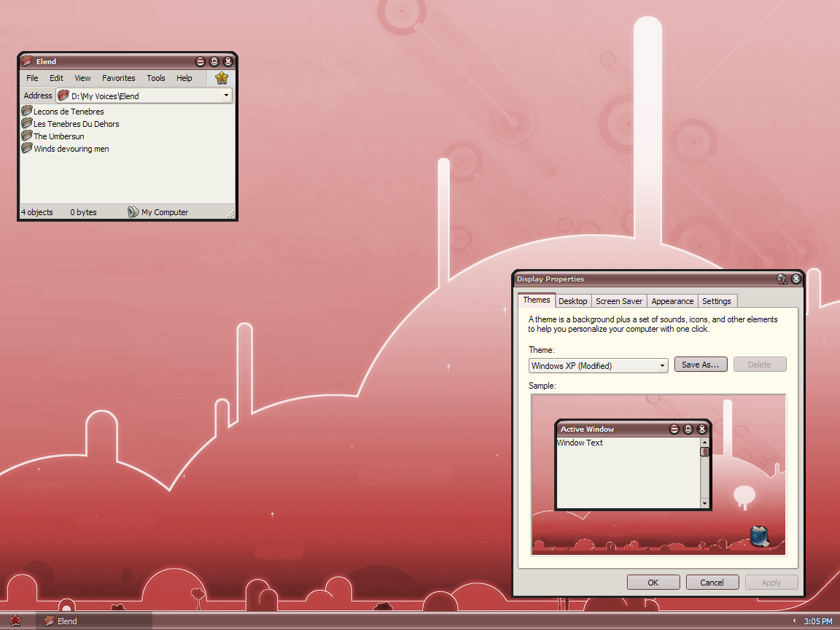Open the Address bar dropdown arrow
840x630 pixels.
[227, 96]
